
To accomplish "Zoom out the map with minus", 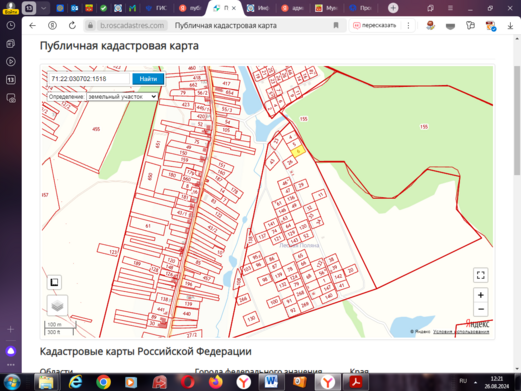I will (480, 309).
